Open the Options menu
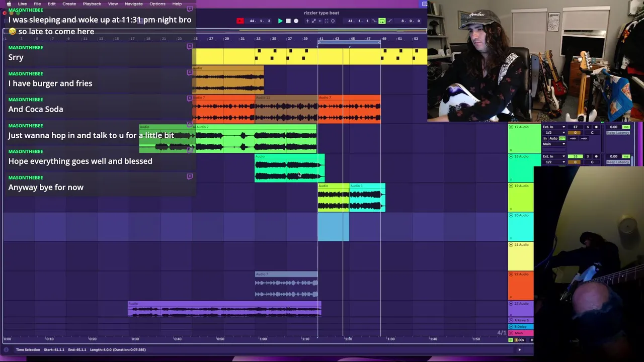The width and height of the screenshot is (644, 362). (x=157, y=4)
